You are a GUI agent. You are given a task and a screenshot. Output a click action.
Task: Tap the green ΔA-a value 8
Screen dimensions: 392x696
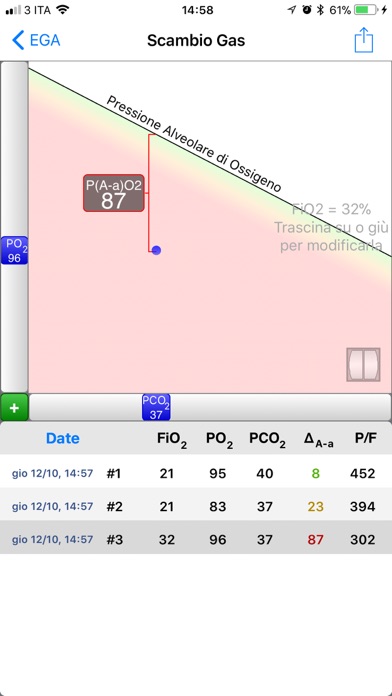point(316,474)
